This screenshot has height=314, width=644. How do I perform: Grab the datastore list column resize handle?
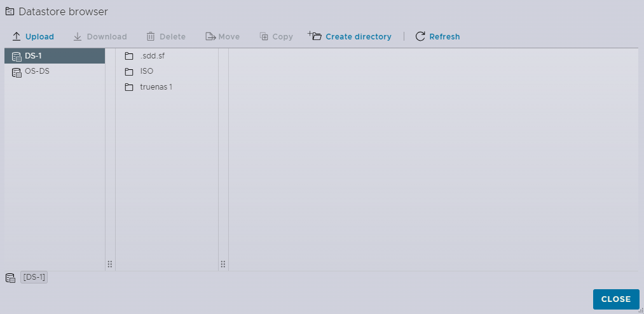(109, 264)
